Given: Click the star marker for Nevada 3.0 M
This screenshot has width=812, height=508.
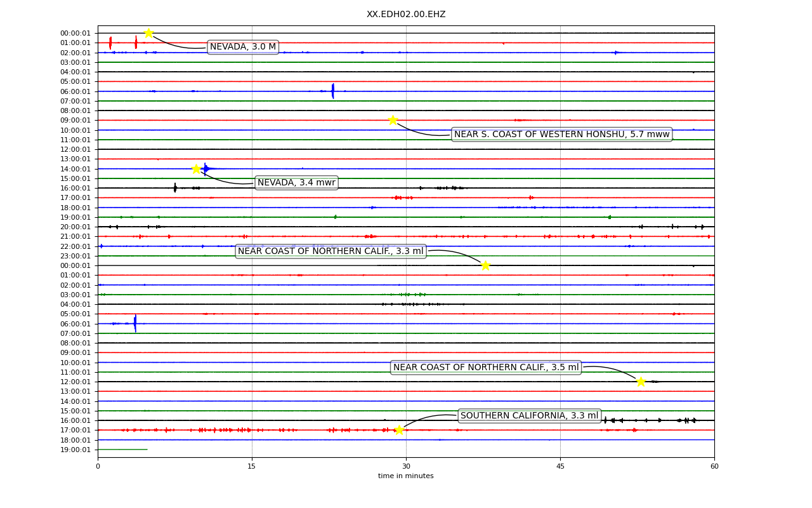Looking at the screenshot, I should pos(148,33).
